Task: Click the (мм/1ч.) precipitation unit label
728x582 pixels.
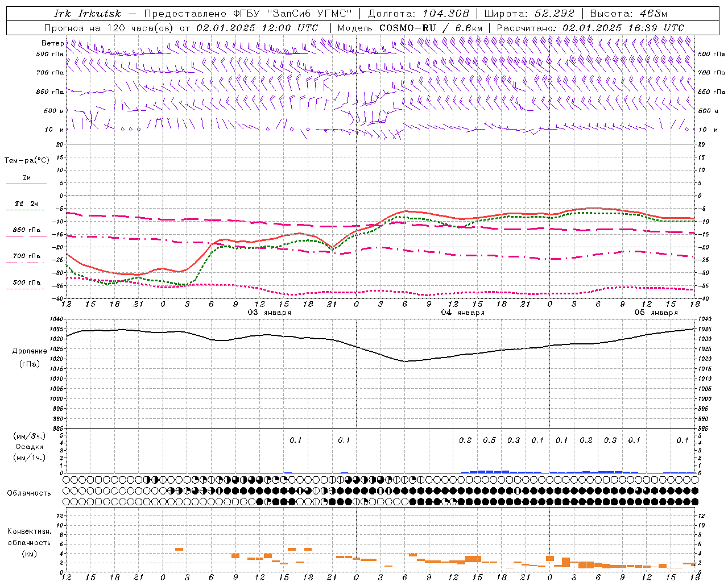Action: tap(30, 458)
